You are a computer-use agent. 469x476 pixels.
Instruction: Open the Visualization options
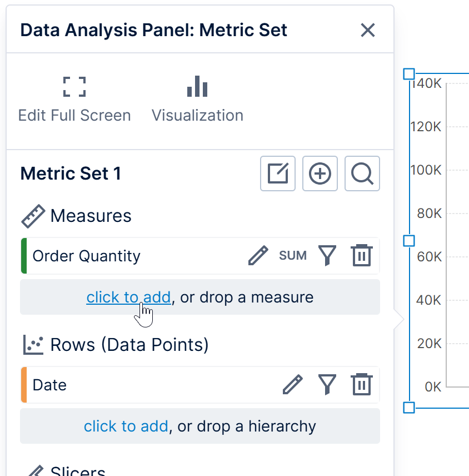point(197,100)
